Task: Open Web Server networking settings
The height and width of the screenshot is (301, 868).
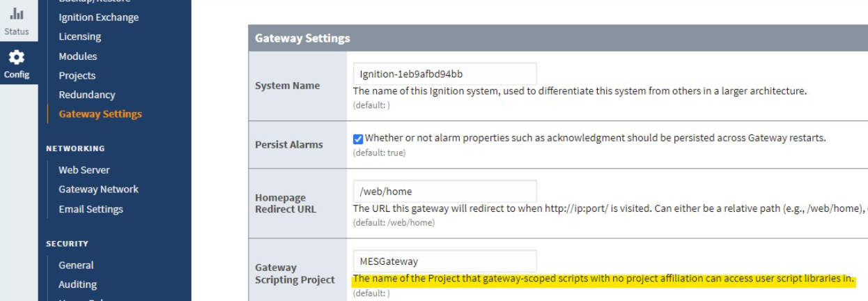Action: pyautogui.click(x=84, y=170)
